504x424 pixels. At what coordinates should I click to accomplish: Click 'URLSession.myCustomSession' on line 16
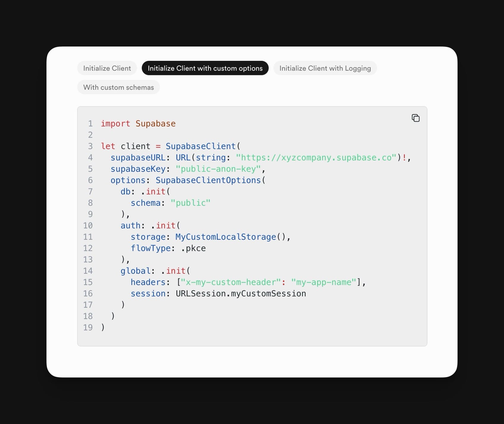coord(241,293)
